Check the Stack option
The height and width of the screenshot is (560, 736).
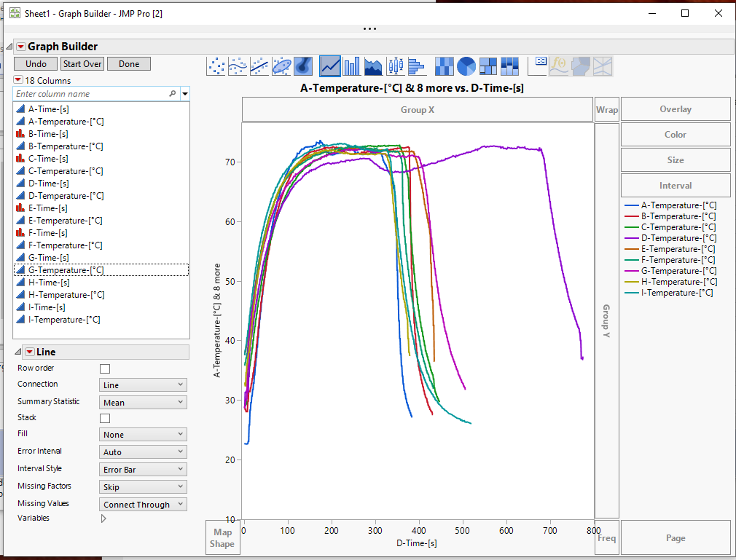point(104,417)
